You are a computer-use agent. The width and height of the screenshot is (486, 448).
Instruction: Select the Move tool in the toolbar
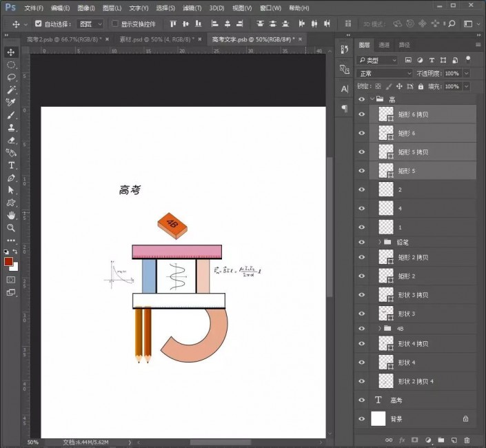11,52
